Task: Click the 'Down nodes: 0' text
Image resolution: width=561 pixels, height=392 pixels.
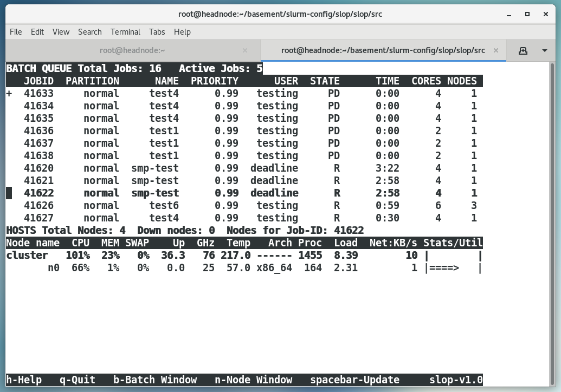Action: click(x=176, y=231)
